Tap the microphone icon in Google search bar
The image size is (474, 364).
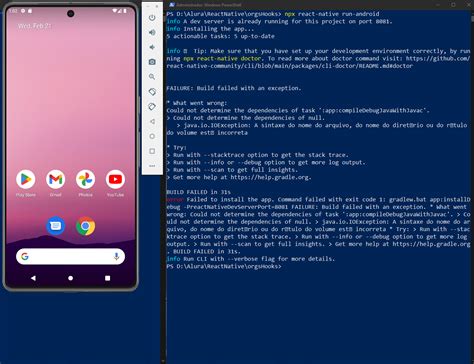[116, 256]
